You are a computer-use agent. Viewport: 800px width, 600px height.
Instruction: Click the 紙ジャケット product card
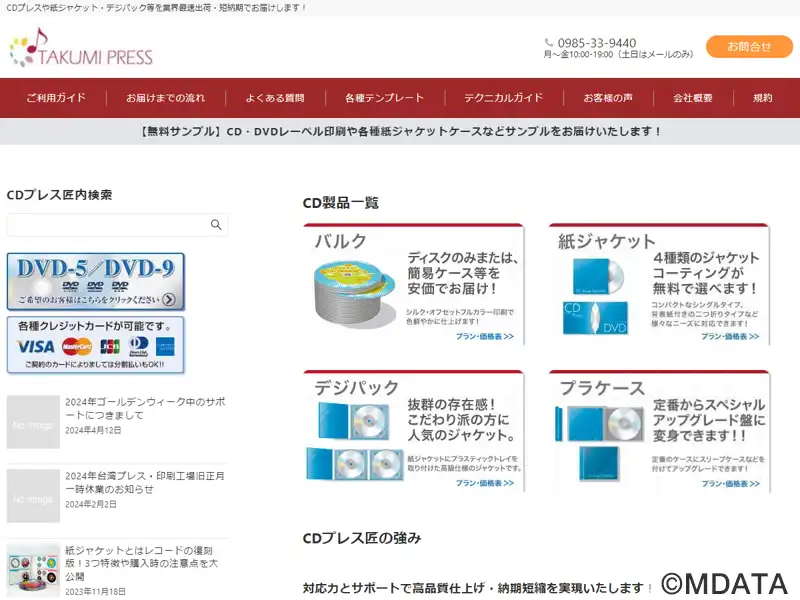tap(659, 284)
